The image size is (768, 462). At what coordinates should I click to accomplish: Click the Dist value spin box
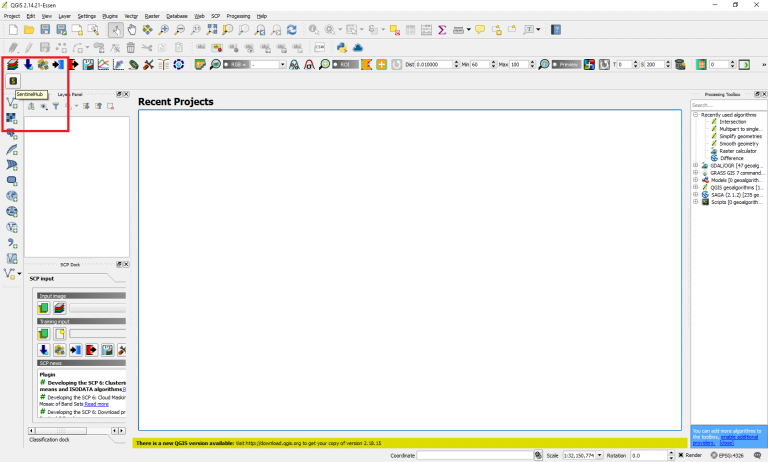(x=437, y=65)
